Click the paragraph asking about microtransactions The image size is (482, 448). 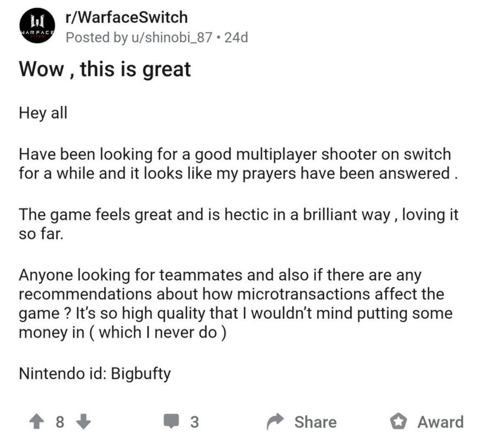[234, 304]
